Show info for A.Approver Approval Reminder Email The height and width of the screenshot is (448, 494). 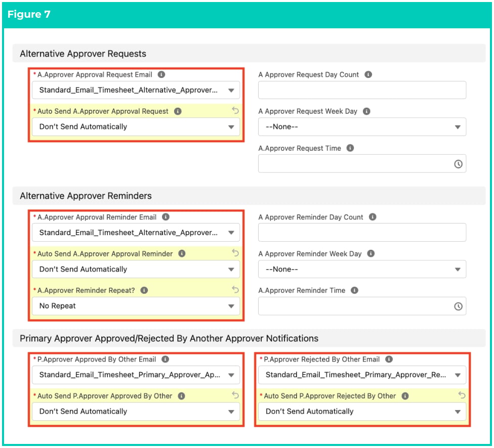pyautogui.click(x=166, y=217)
